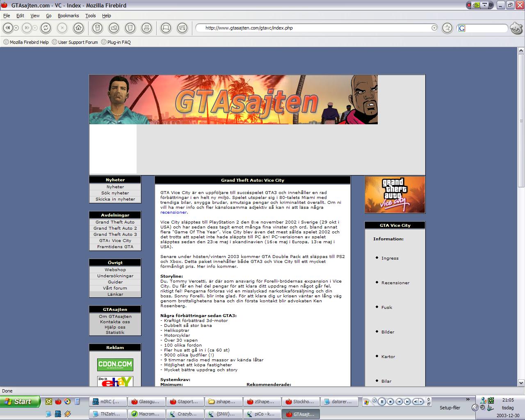Open the zshape folder taskbar button
This screenshot has width=525, height=420.
pyautogui.click(x=223, y=402)
